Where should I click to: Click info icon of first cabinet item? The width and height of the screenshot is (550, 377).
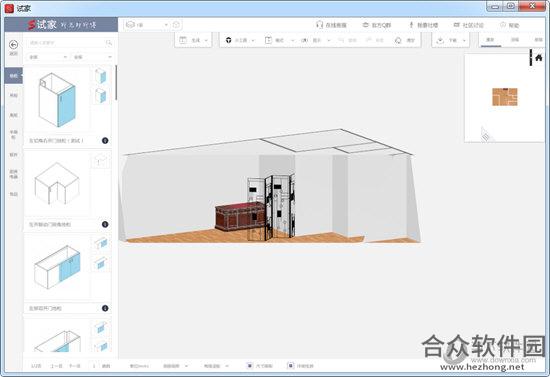[105, 140]
